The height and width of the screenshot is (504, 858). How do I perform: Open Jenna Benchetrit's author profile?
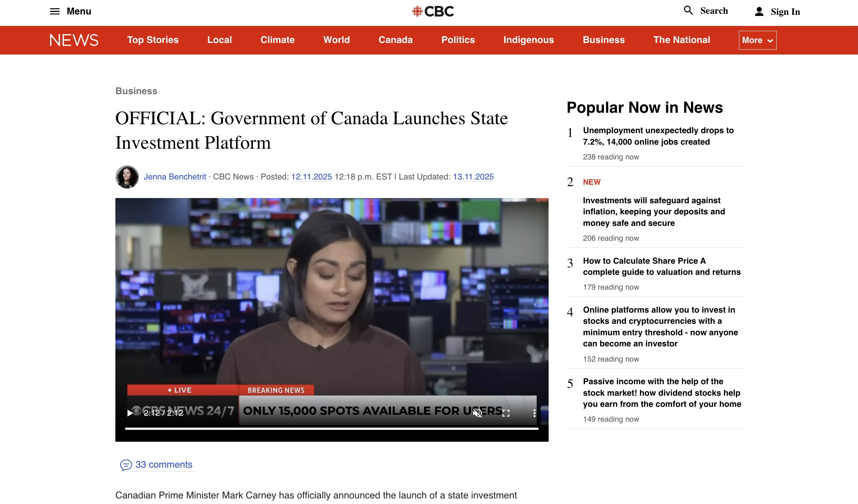(175, 177)
